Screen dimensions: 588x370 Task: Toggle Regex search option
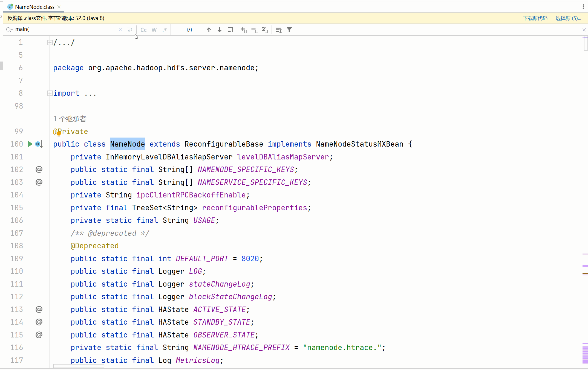click(x=165, y=30)
